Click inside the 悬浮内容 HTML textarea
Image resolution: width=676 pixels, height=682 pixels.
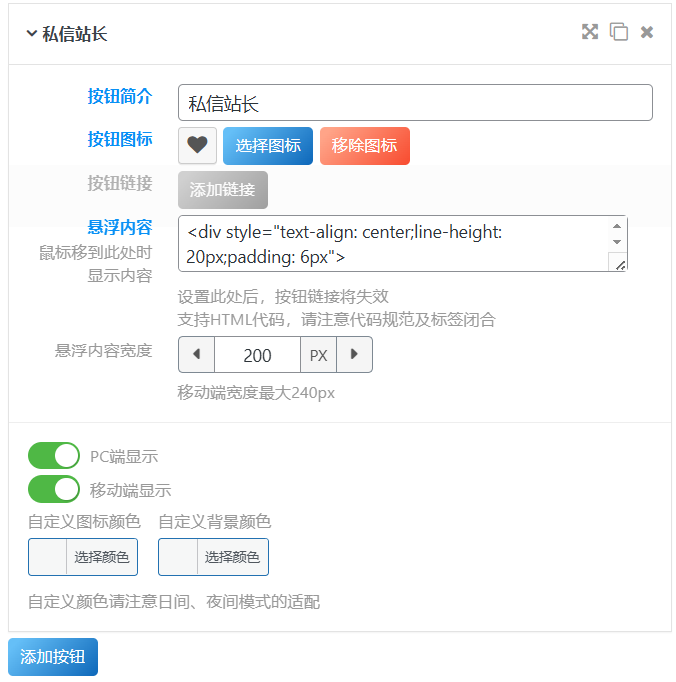point(393,244)
